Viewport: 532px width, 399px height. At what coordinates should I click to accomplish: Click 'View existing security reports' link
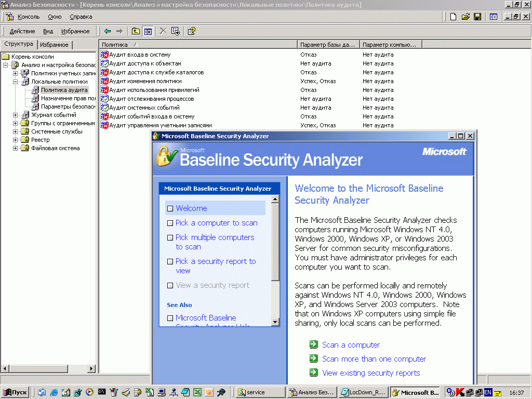pyautogui.click(x=371, y=373)
